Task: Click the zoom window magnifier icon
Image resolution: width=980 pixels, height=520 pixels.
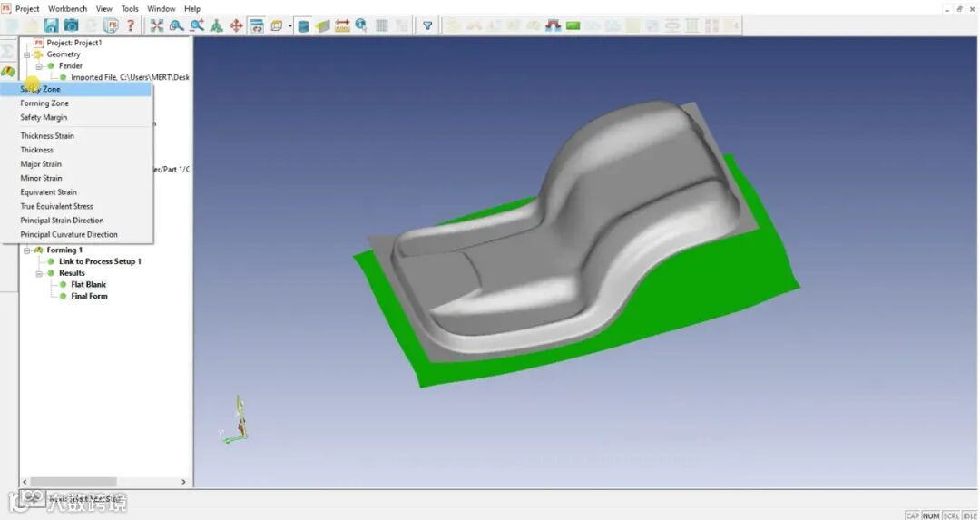Action: pyautogui.click(x=177, y=25)
